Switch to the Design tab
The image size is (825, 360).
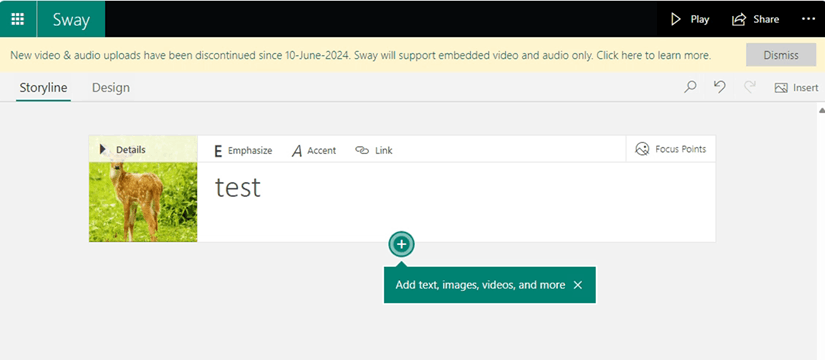pos(110,88)
